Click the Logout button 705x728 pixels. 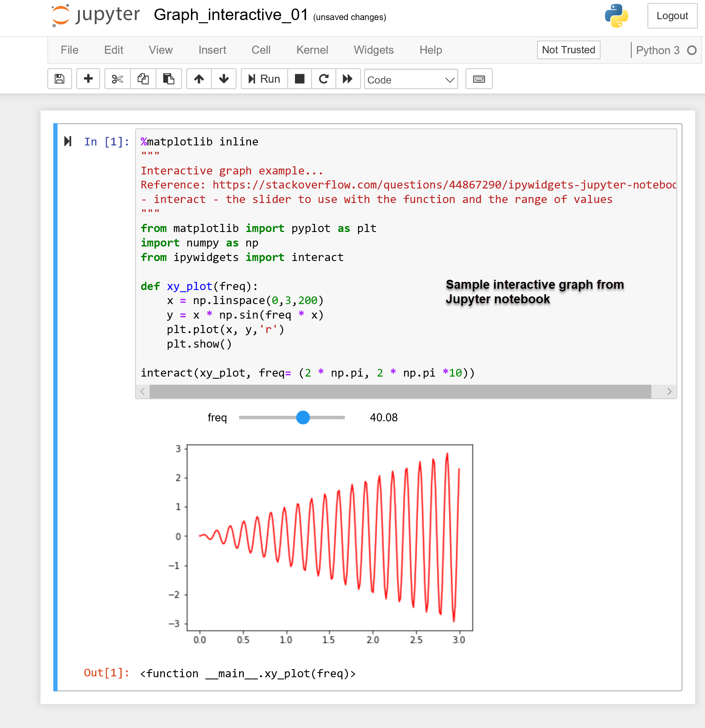click(672, 16)
